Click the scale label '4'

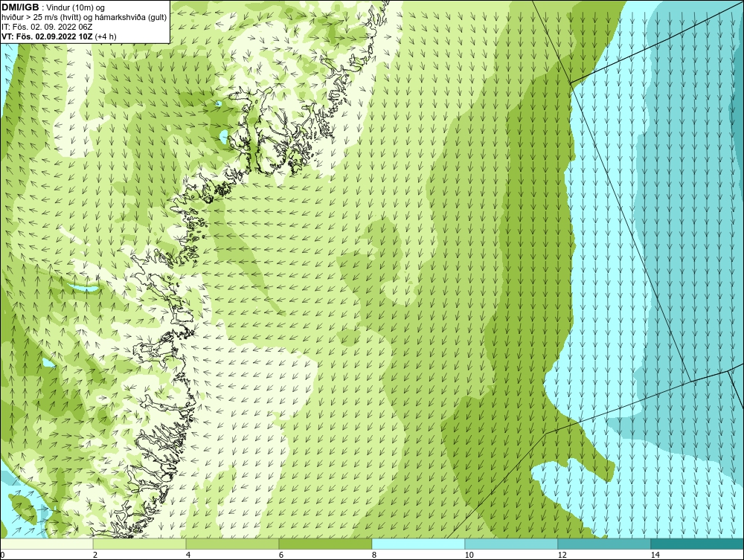(x=188, y=556)
